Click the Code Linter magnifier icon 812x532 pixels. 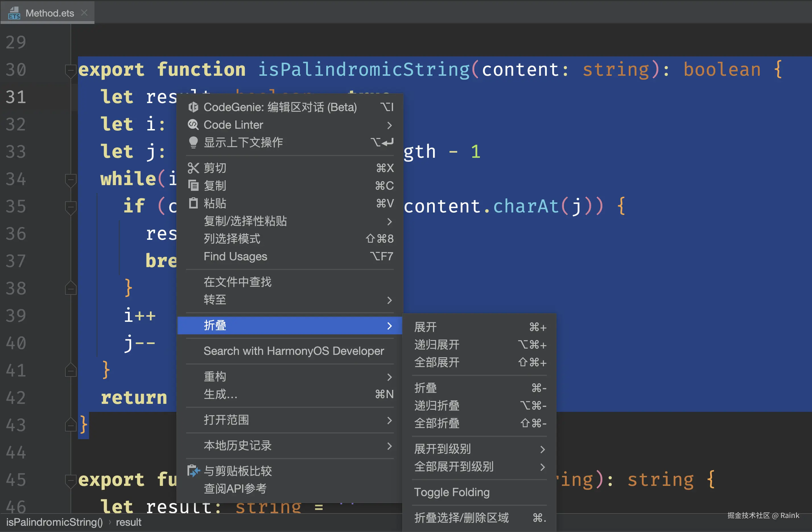[x=193, y=125]
